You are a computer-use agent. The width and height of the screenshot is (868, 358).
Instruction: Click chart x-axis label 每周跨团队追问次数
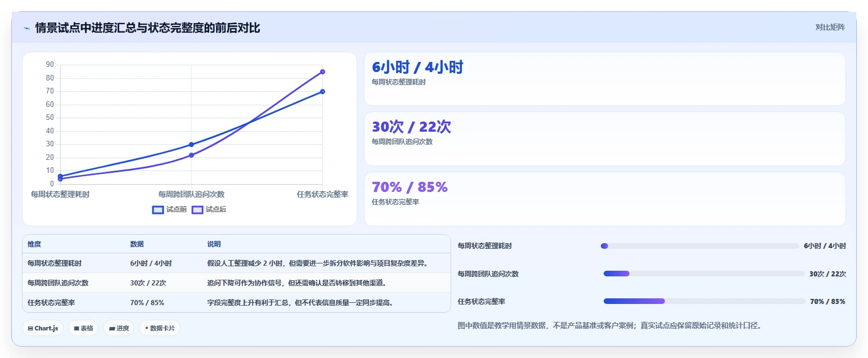point(191,194)
